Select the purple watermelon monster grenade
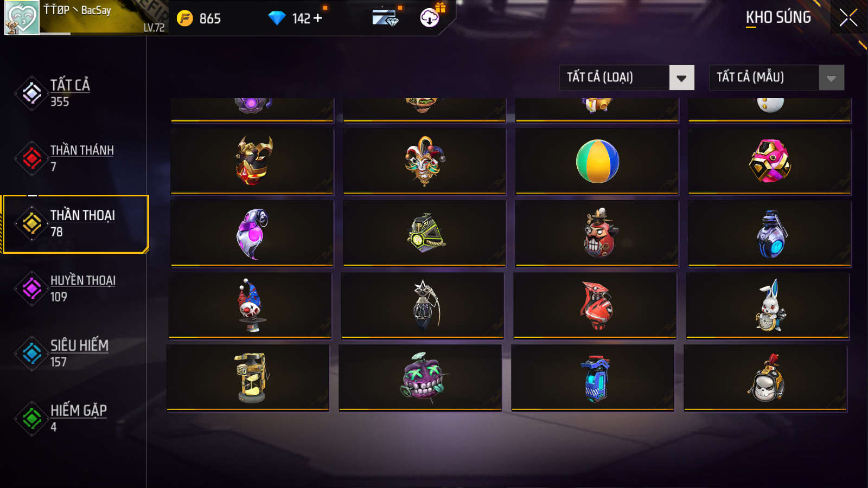The image size is (868, 488). pos(420,377)
